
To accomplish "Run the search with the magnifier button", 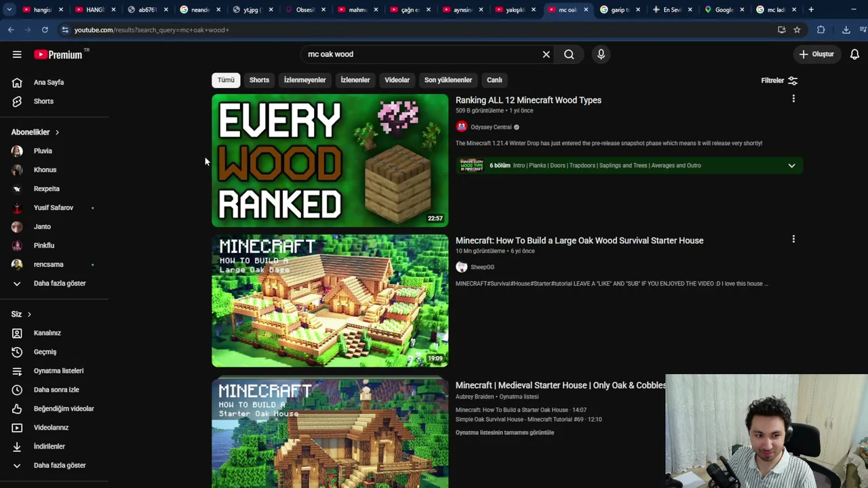I will pyautogui.click(x=569, y=54).
